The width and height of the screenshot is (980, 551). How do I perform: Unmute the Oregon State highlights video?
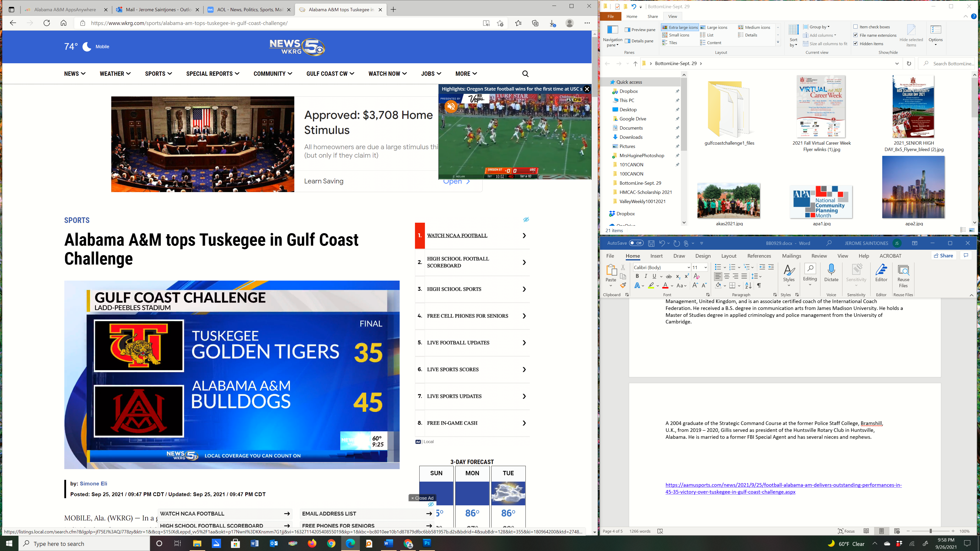tap(451, 107)
